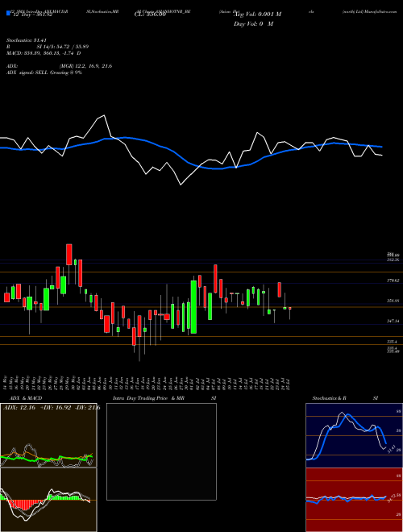The image size is (403, 532).
Task: Click the 356.88 price level label
Action: 395,301
